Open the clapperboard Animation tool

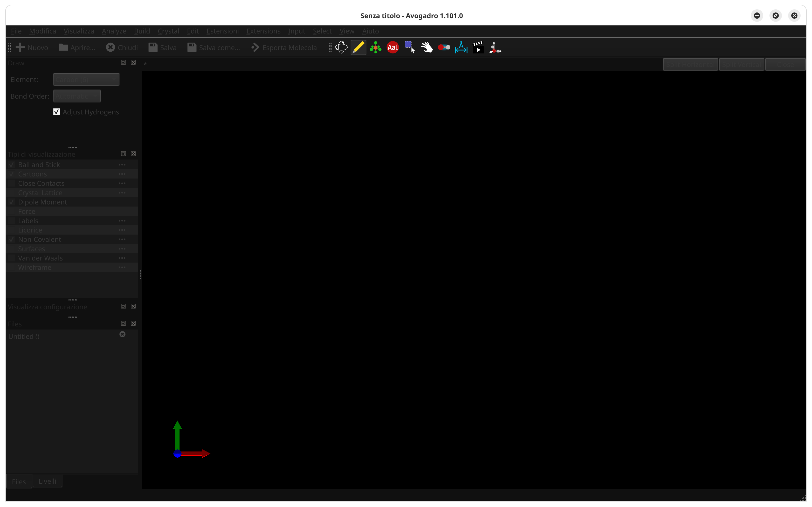tap(478, 47)
